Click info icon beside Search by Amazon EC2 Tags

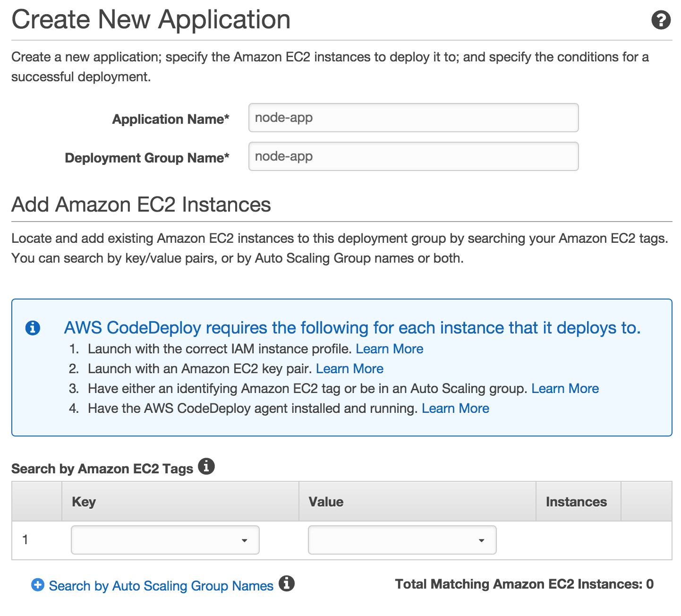click(206, 466)
